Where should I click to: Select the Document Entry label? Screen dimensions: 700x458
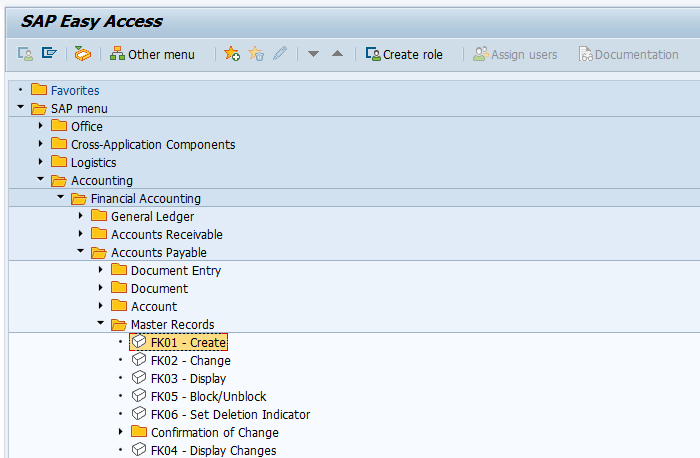(x=176, y=271)
